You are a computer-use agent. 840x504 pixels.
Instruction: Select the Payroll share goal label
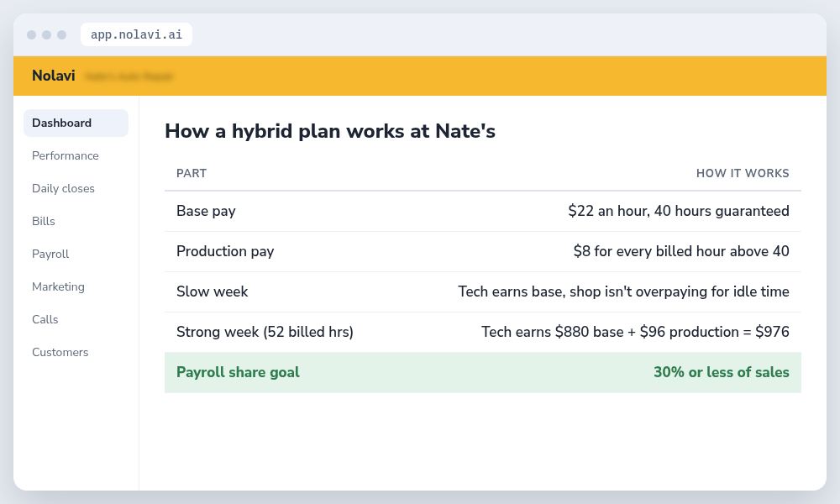(x=238, y=372)
